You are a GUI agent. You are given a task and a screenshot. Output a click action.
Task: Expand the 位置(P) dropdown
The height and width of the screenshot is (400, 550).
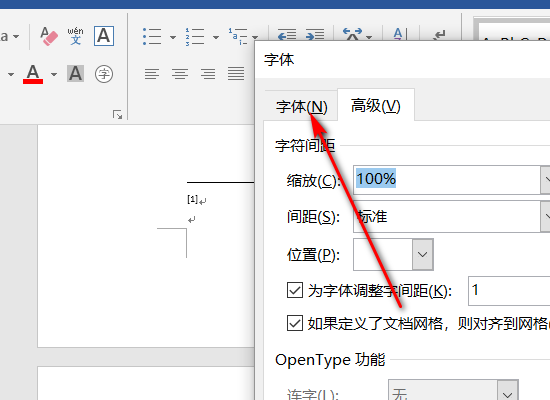coord(423,254)
